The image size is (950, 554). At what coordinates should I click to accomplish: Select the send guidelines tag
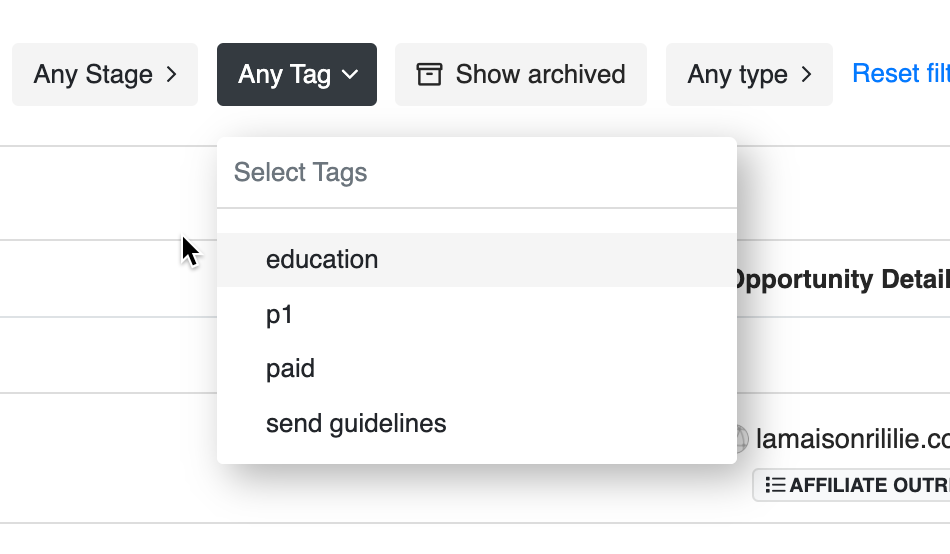356,424
